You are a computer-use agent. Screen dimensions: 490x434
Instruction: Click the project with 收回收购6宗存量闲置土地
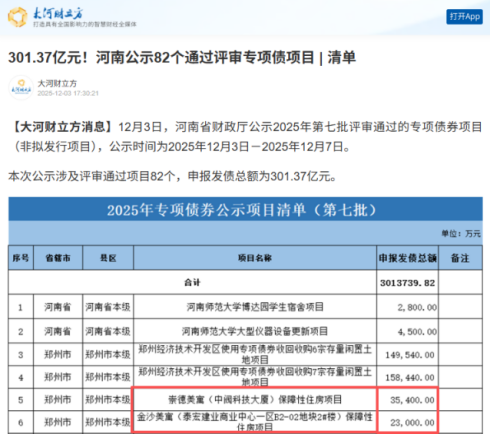255,354
